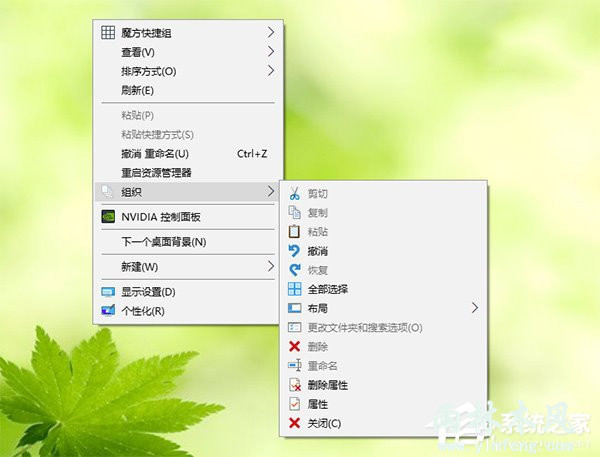The width and height of the screenshot is (600, 457).
Task: Expand the 魔方快捷组 submenu arrow
Action: (x=271, y=33)
